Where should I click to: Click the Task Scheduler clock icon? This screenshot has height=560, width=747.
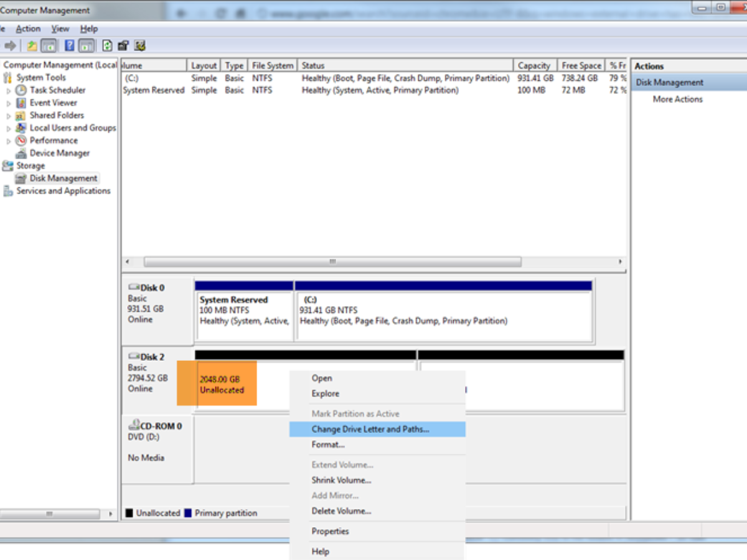21,90
